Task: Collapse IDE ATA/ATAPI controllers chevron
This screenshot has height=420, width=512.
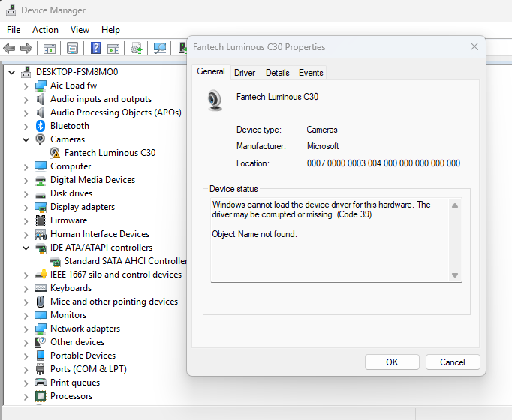Action: (26, 247)
